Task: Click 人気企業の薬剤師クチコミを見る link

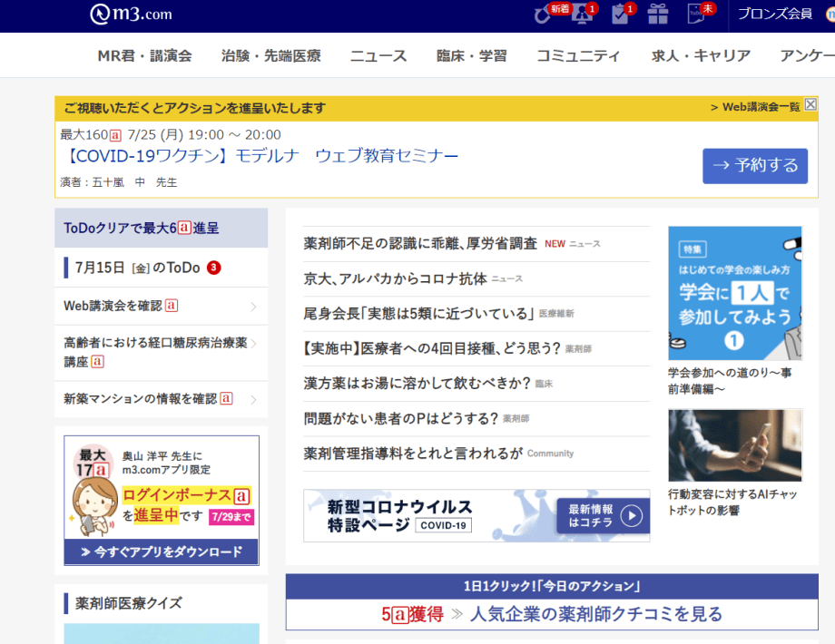Action: (x=596, y=614)
